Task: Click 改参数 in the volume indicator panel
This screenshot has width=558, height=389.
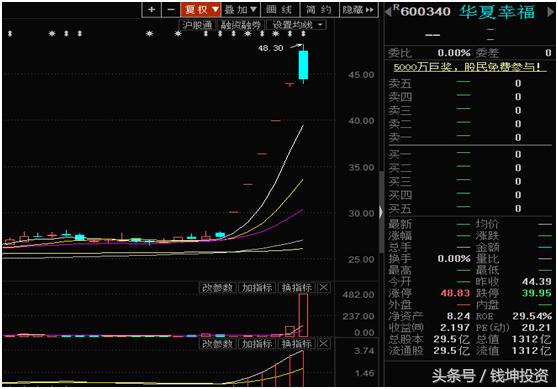Action: [217, 288]
